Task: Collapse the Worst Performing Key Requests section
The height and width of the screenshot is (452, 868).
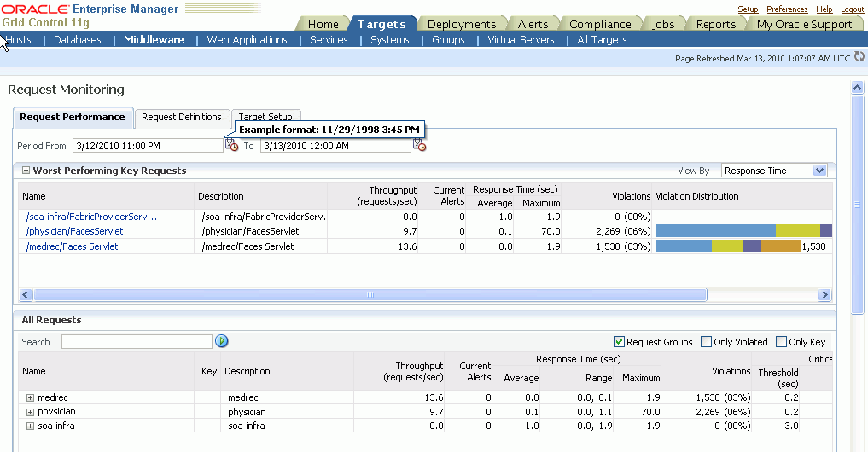Action: 26,171
